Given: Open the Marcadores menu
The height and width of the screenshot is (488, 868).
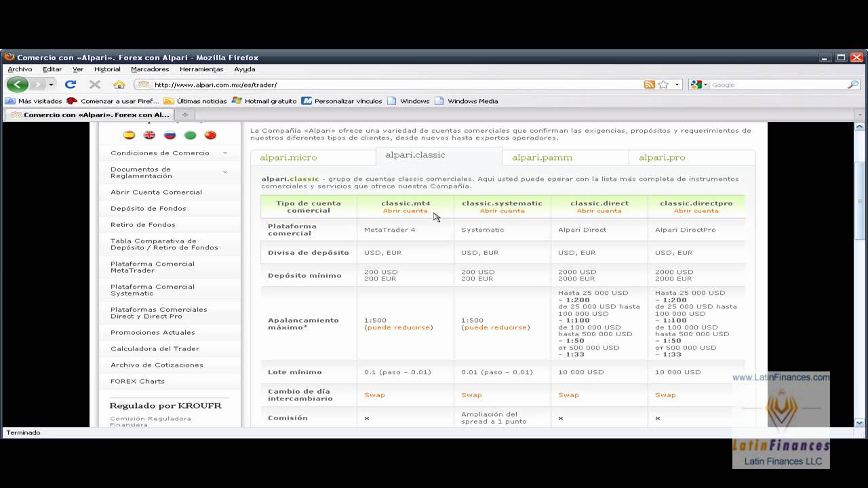Looking at the screenshot, I should click(150, 69).
